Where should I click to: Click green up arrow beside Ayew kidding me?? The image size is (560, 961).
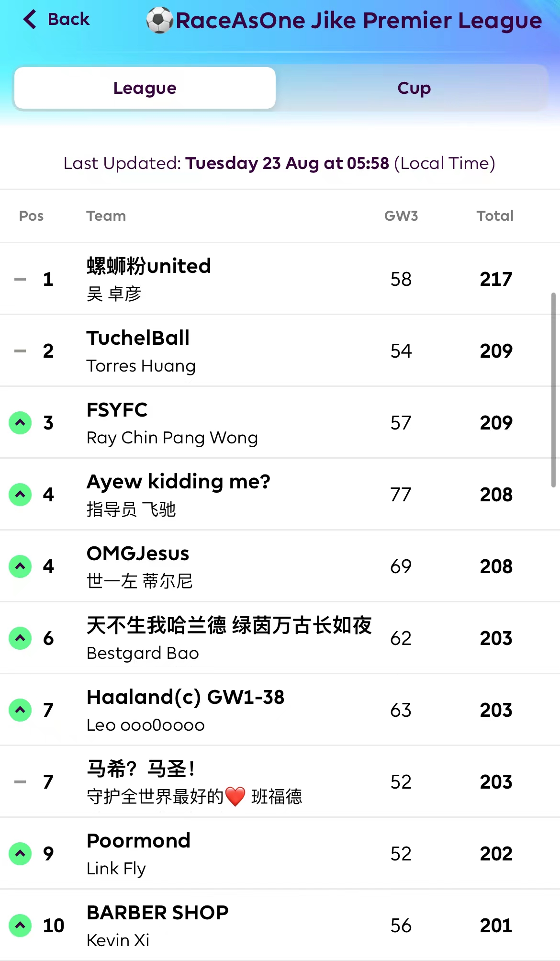coord(20,495)
